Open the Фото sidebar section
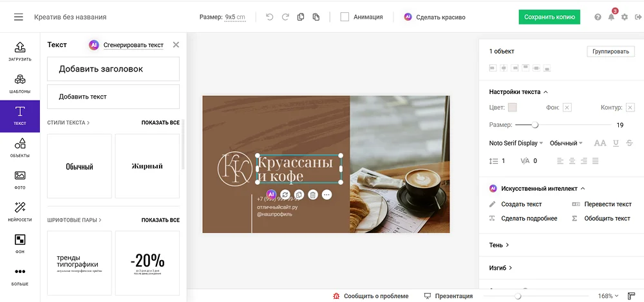 point(20,180)
